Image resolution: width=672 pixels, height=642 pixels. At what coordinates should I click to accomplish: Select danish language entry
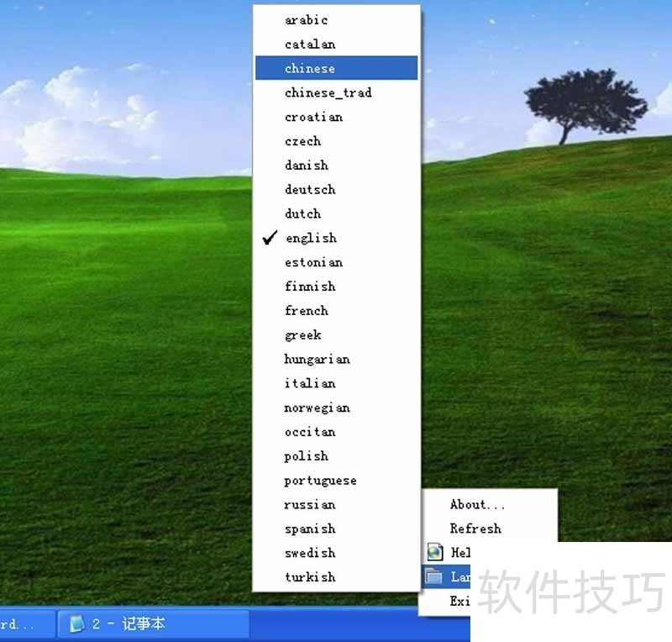coord(337,165)
